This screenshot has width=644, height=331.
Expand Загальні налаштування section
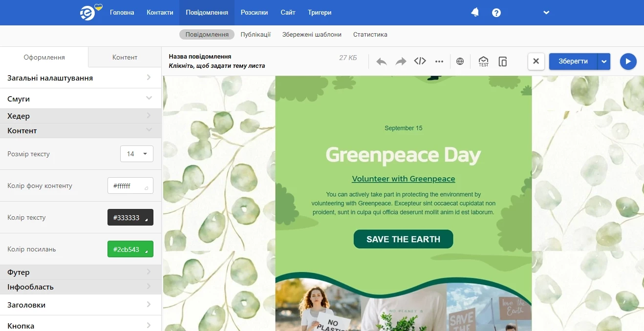(81, 78)
